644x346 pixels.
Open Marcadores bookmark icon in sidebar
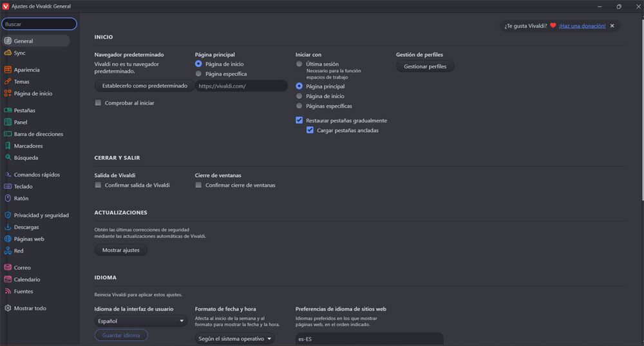click(x=8, y=146)
